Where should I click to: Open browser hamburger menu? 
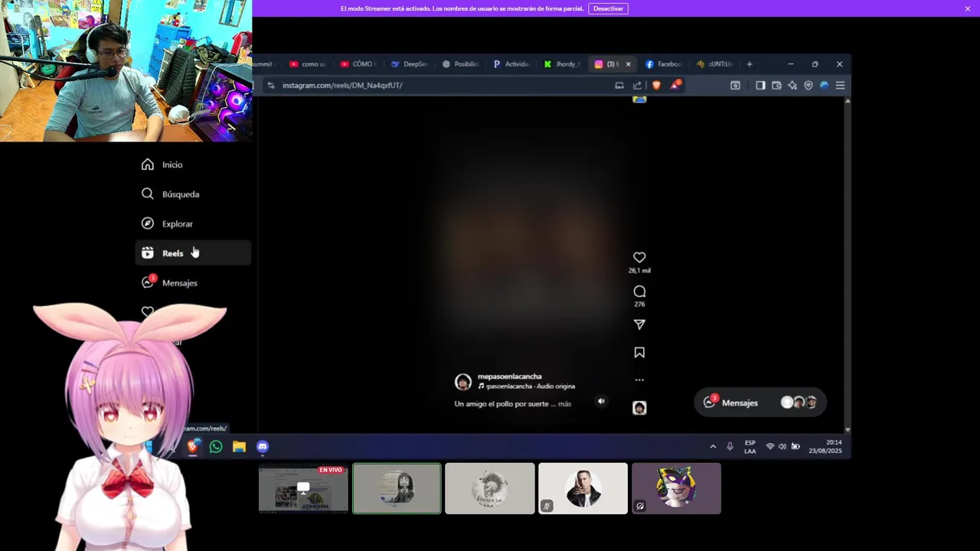[840, 86]
